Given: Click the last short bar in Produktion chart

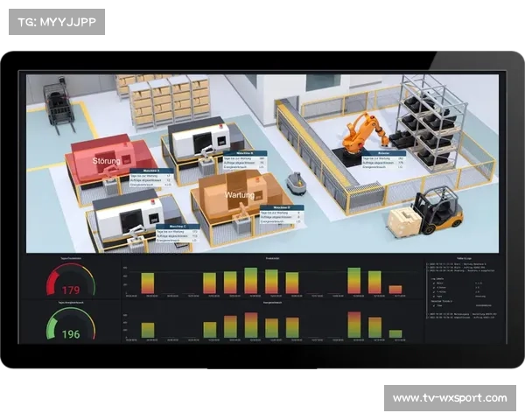Looking at the screenshot, I should point(395,290).
